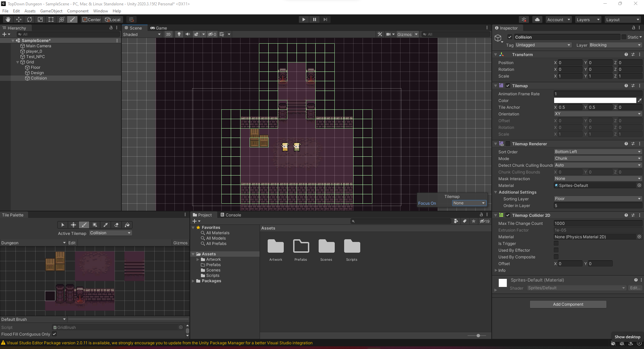Select the Move tool in the toolbar
The image size is (644, 349).
coord(19,19)
